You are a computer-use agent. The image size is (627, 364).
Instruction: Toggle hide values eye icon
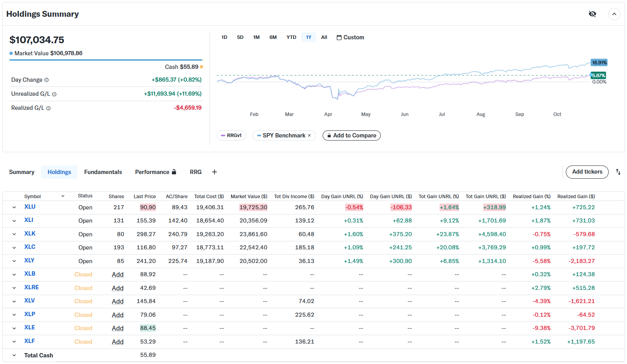592,14
